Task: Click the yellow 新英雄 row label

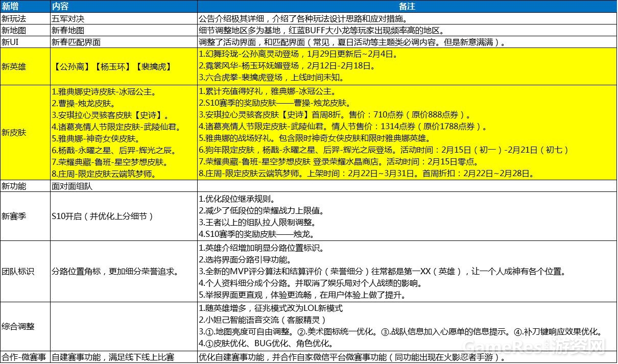Action: click(13, 66)
